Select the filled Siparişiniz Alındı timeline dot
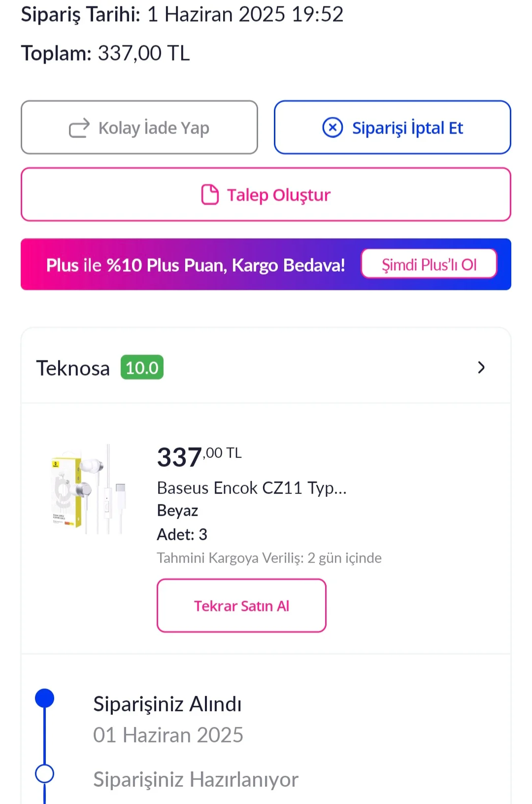 pyautogui.click(x=45, y=699)
